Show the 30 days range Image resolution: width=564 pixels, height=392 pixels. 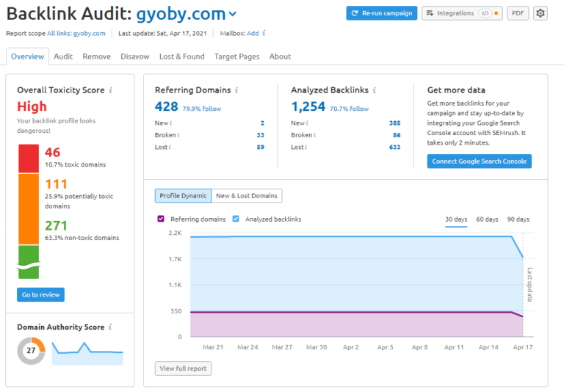[456, 219]
